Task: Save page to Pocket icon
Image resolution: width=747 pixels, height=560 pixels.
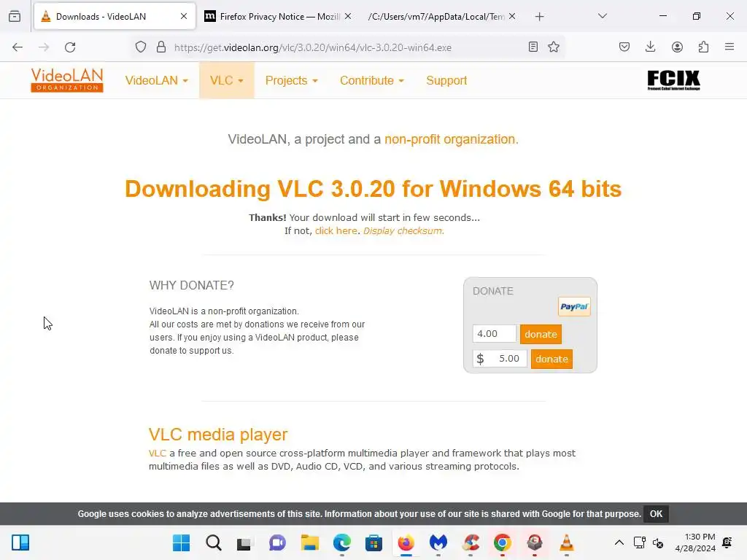Action: (x=624, y=47)
